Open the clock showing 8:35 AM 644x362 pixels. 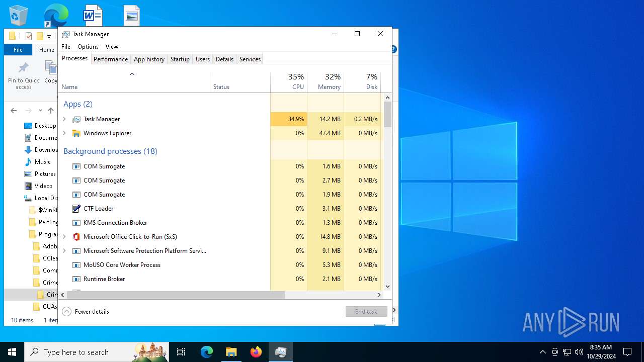pyautogui.click(x=601, y=352)
